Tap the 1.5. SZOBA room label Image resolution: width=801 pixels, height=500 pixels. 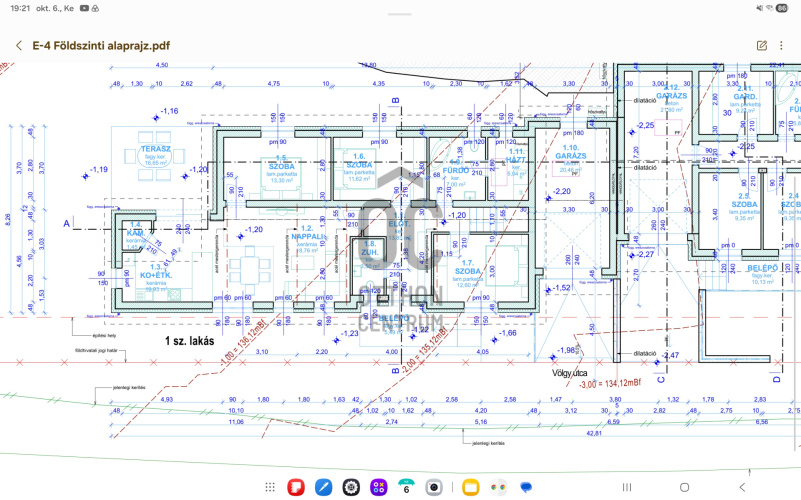tap(281, 162)
